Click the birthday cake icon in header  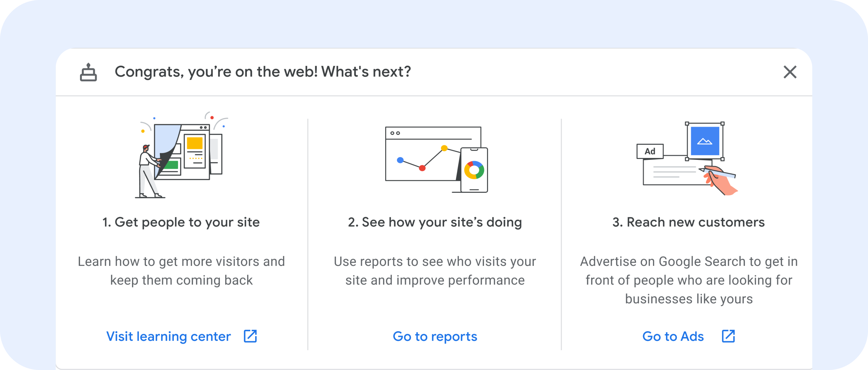[x=88, y=72]
